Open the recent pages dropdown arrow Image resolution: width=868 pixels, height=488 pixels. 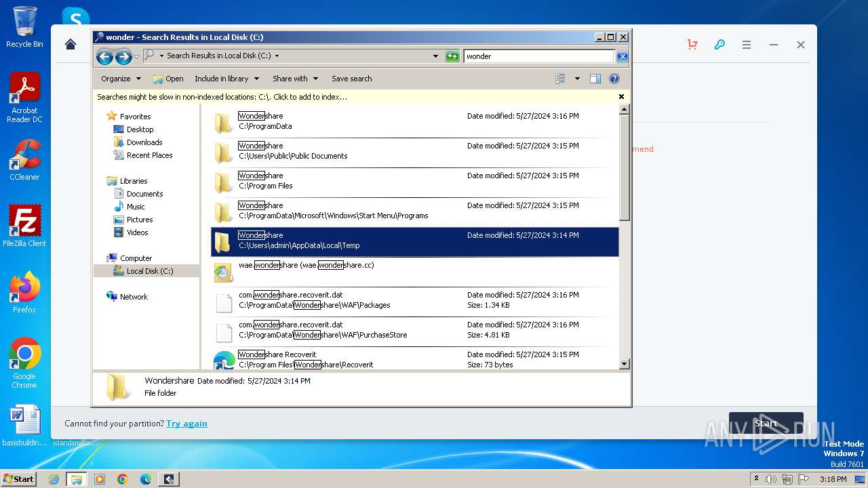coord(136,56)
